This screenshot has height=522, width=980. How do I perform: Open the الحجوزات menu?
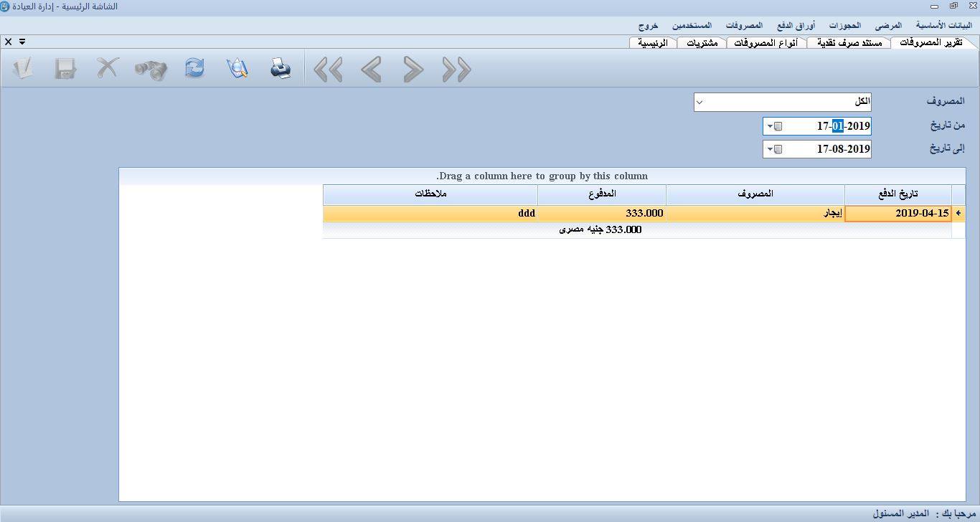[845, 25]
